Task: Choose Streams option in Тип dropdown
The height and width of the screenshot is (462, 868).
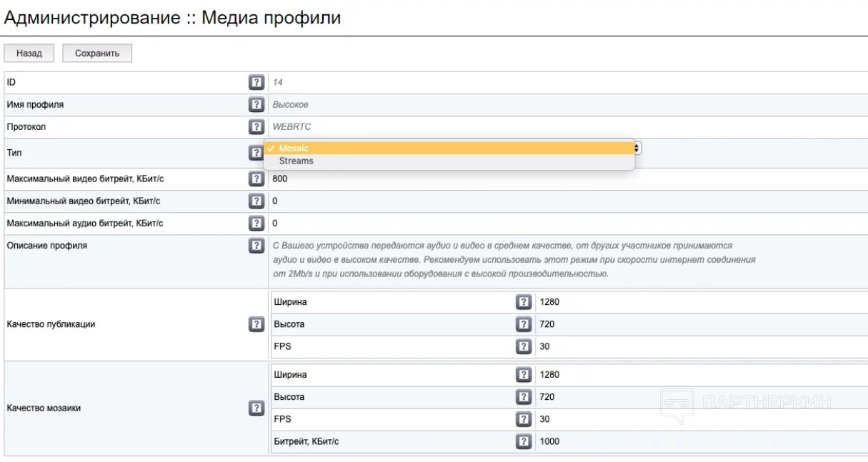Action: (296, 161)
